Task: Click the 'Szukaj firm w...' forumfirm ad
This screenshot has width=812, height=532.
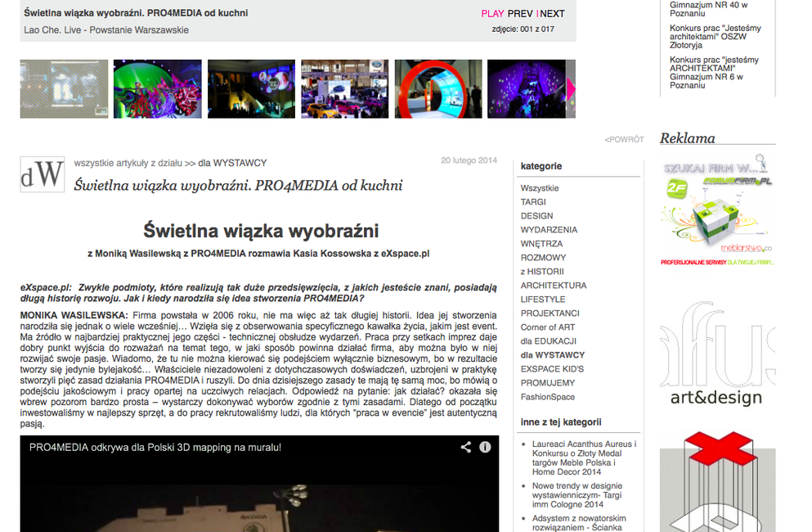Action: [x=717, y=210]
